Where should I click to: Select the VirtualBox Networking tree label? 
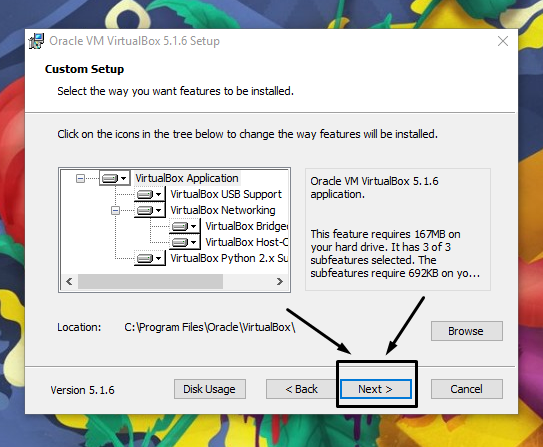[223, 210]
